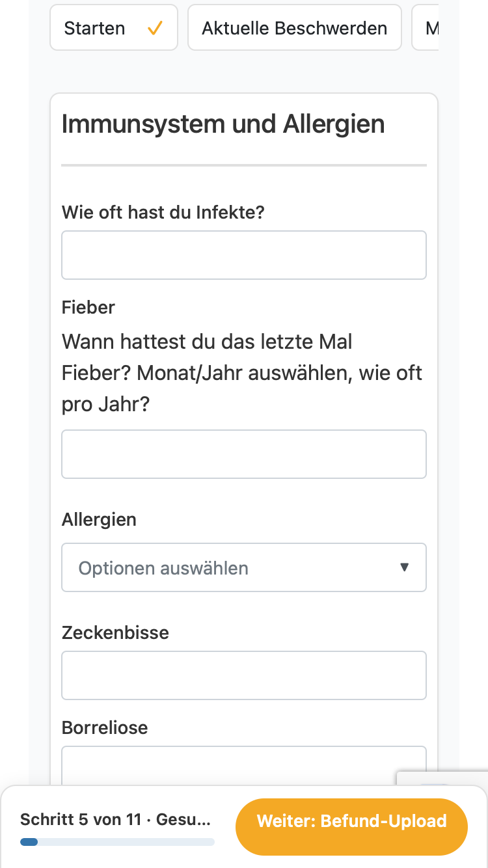
Task: Open the Allergien 'Optionen auswählen' dropdown
Action: (x=244, y=567)
